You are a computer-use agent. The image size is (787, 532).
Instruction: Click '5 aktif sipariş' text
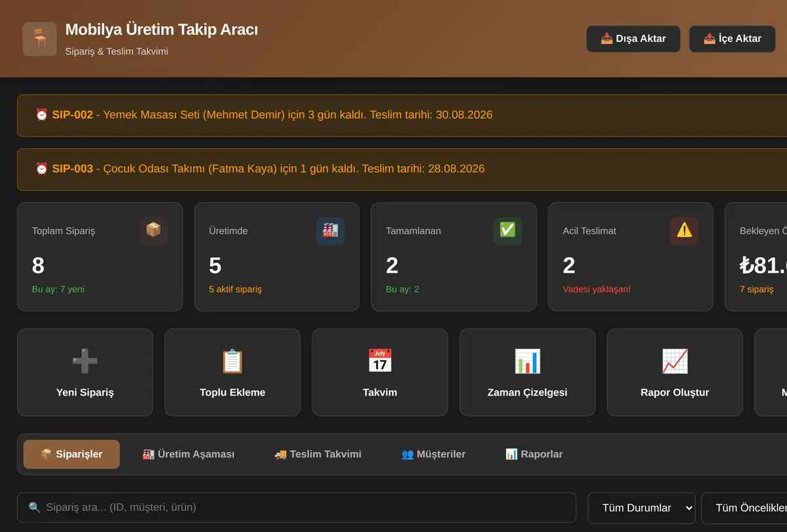click(235, 289)
